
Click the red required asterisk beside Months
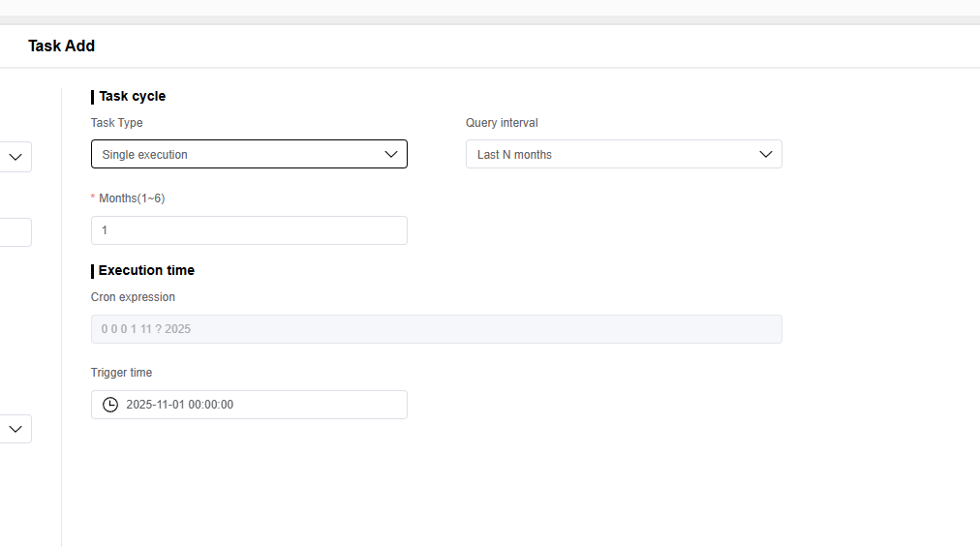(x=94, y=198)
